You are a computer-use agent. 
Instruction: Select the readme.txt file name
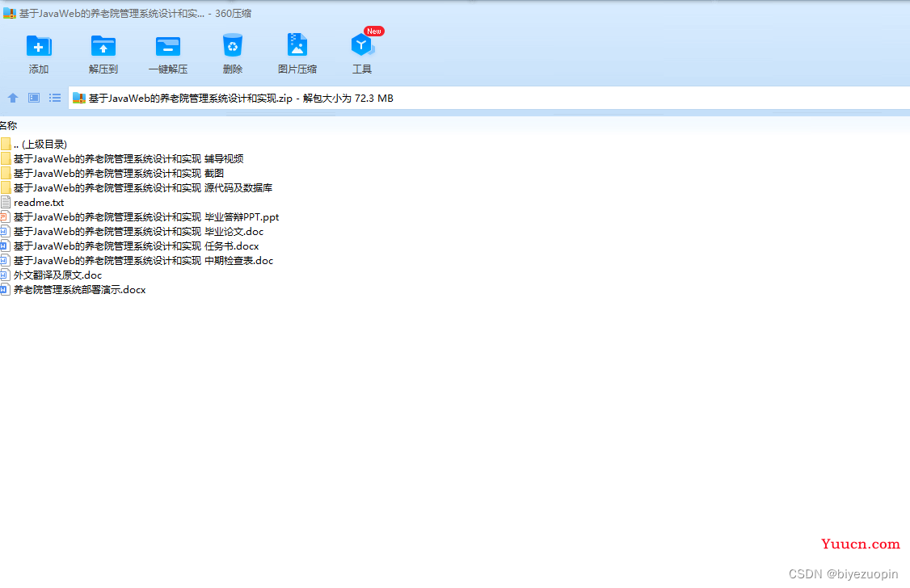point(39,203)
